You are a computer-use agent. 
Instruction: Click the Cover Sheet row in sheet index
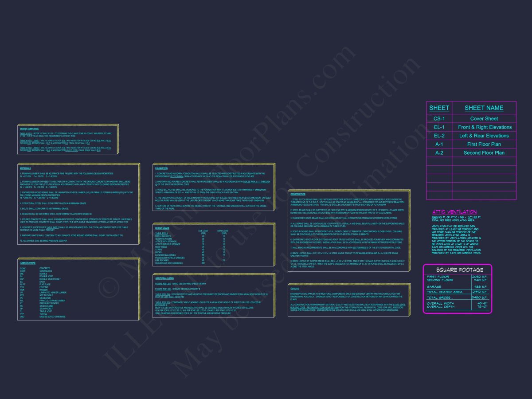471,118
